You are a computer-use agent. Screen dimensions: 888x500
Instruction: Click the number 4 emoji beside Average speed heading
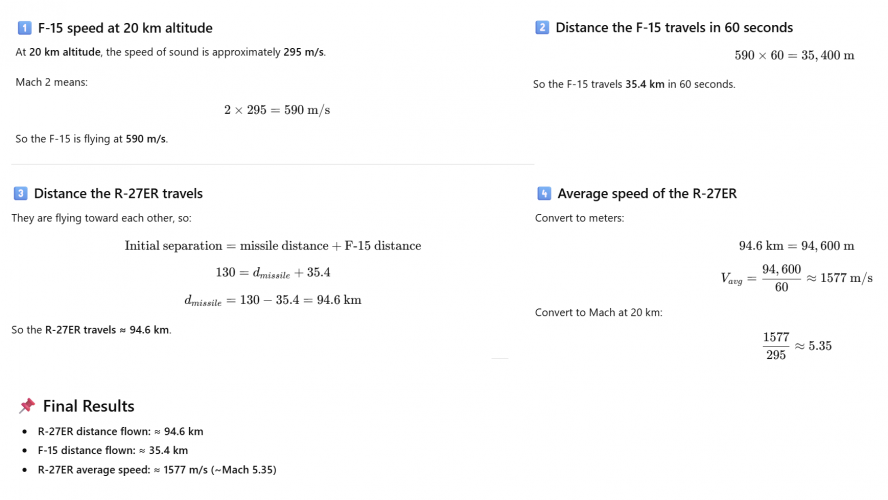point(543,193)
